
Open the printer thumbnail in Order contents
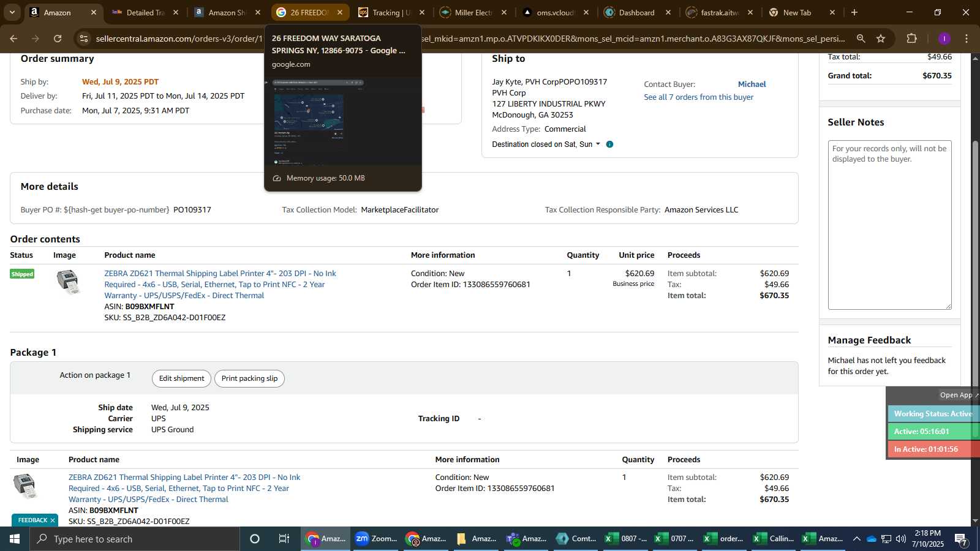pos(68,282)
